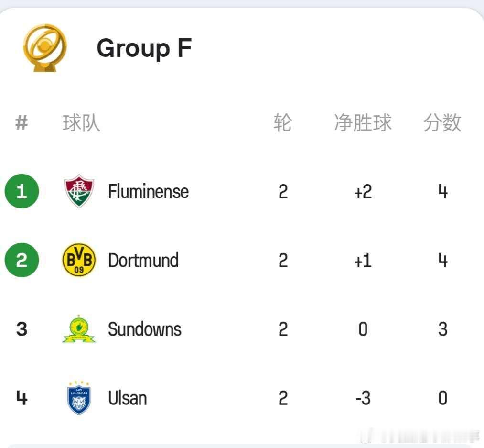Sort by the 球队 column header
Screen dimensions: 484x448
[81, 123]
